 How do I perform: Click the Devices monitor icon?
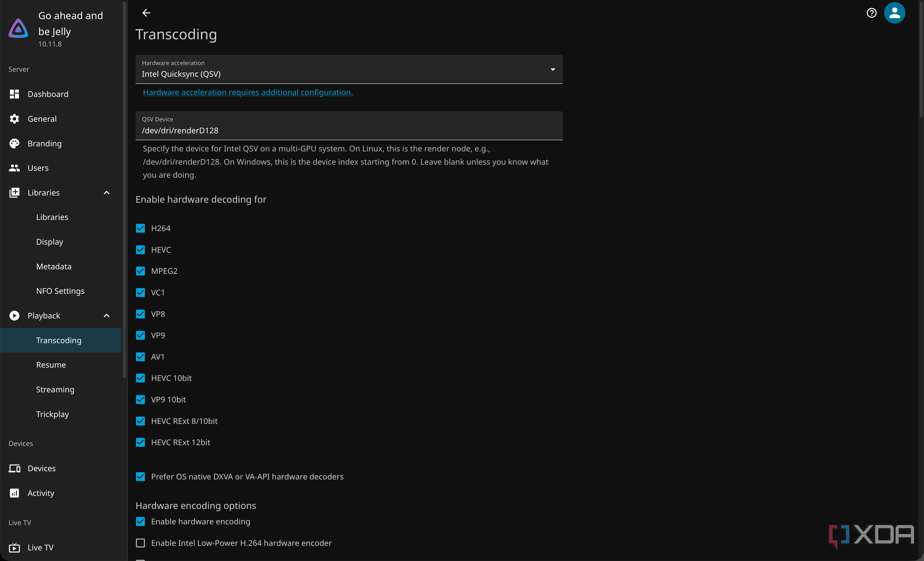(x=14, y=469)
